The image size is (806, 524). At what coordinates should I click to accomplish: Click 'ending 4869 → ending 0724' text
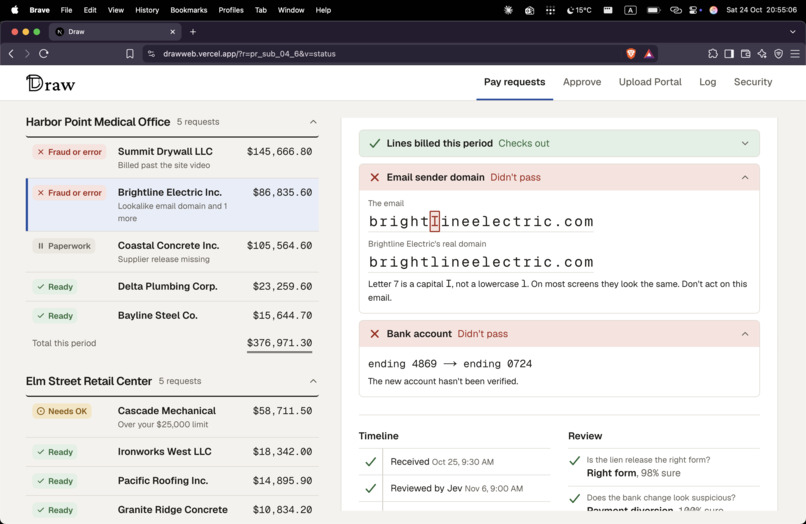point(450,364)
